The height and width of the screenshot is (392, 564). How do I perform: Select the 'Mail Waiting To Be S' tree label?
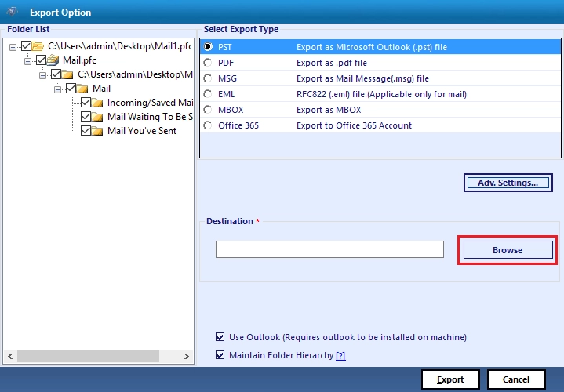(151, 117)
